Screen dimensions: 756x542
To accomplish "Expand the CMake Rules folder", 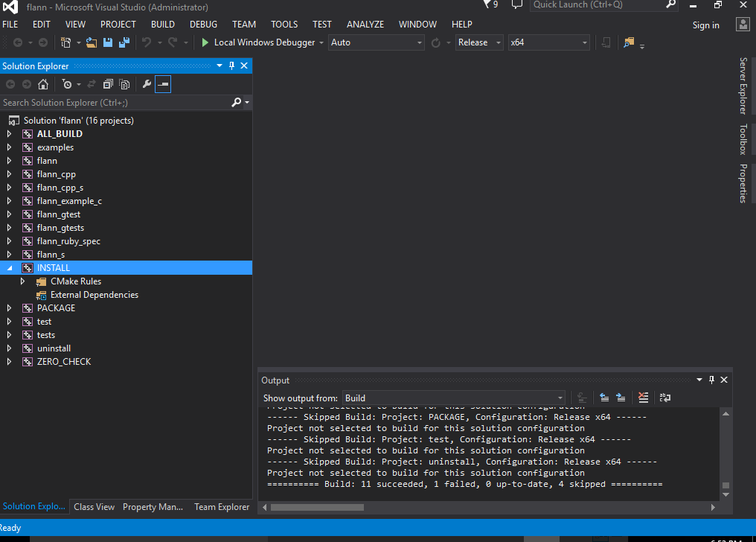I will point(22,281).
